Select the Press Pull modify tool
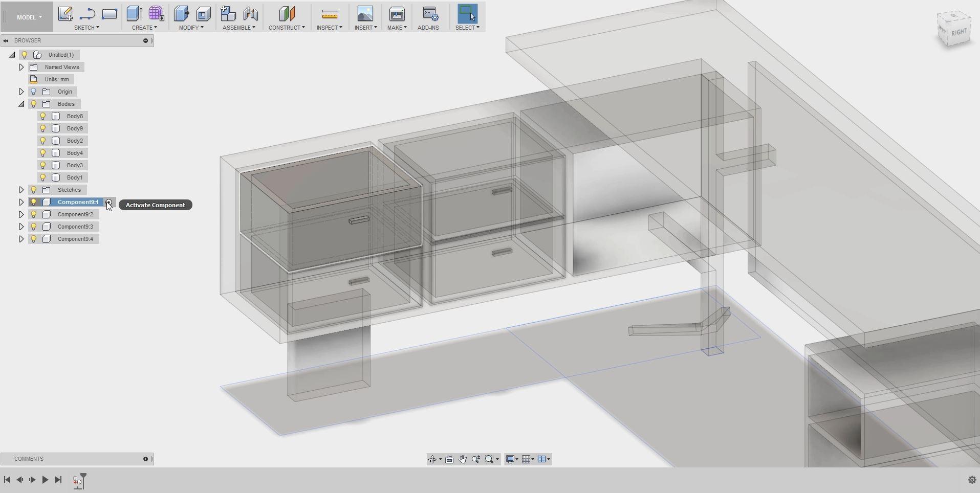 click(x=181, y=14)
